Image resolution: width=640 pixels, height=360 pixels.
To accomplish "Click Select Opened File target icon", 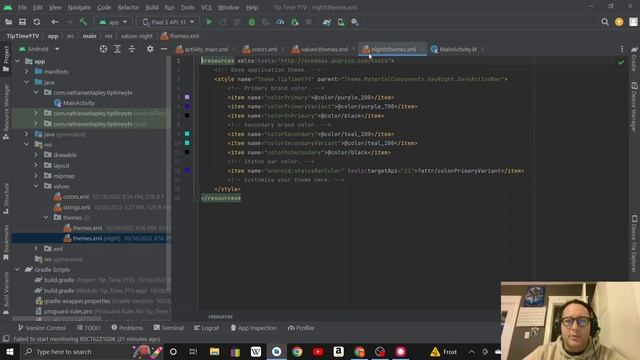I will (x=103, y=49).
